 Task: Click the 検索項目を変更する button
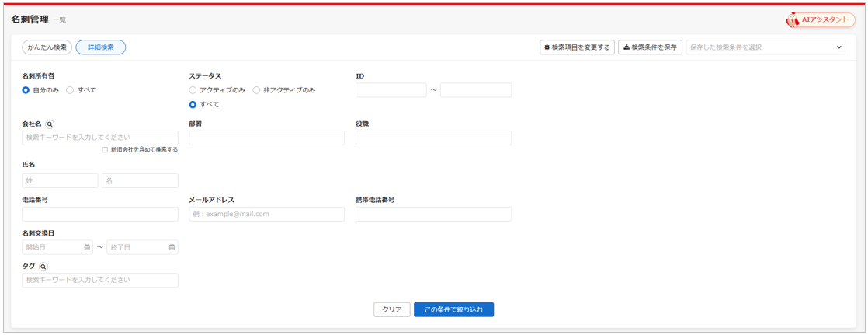pos(577,47)
